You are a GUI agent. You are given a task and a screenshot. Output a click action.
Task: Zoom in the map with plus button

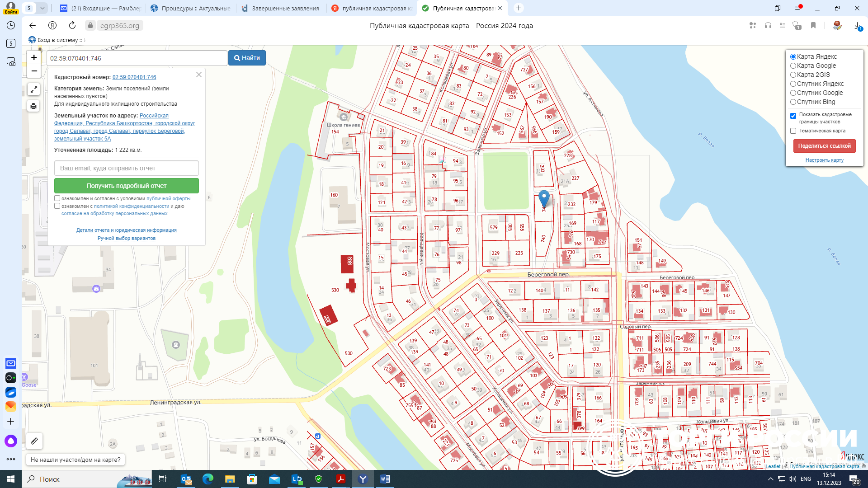click(x=34, y=57)
